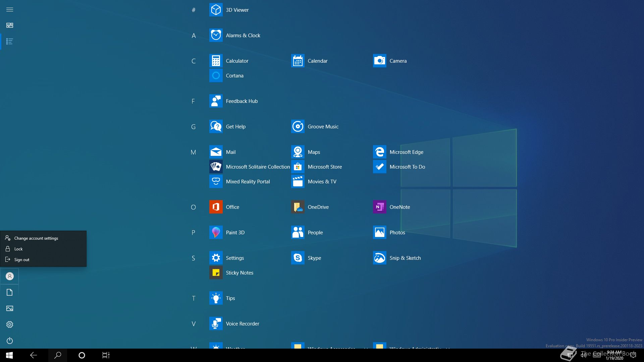Open the Office app icon
Viewport: 644px width, 362px height.
point(216,207)
